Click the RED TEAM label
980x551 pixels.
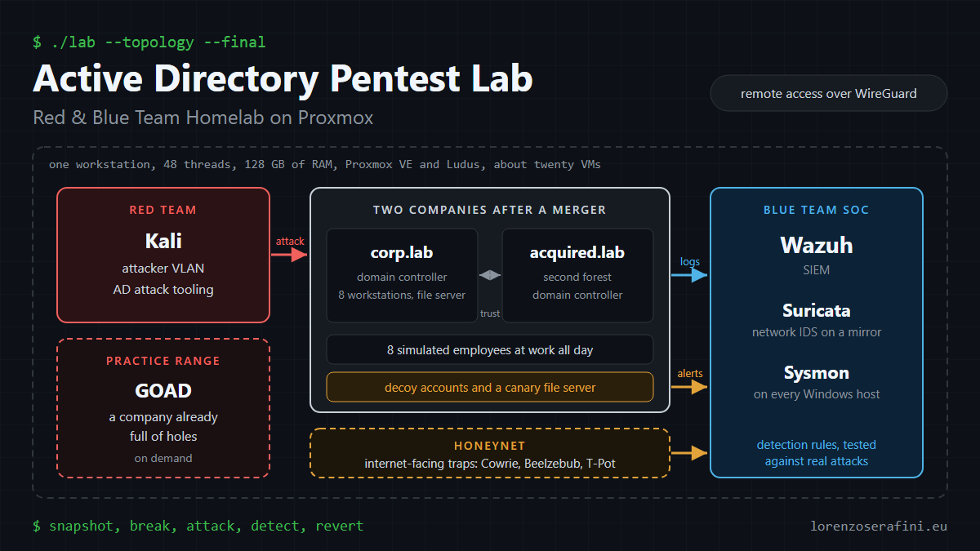tap(163, 210)
